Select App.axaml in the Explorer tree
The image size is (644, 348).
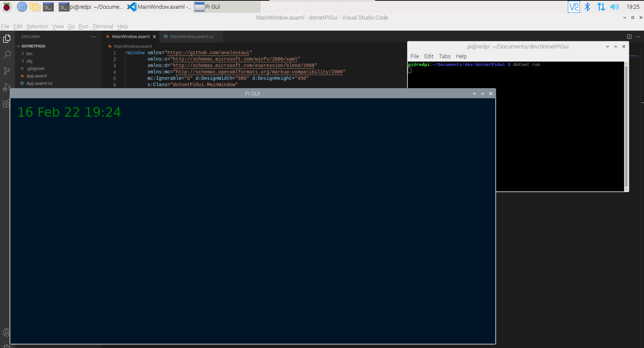[x=37, y=76]
